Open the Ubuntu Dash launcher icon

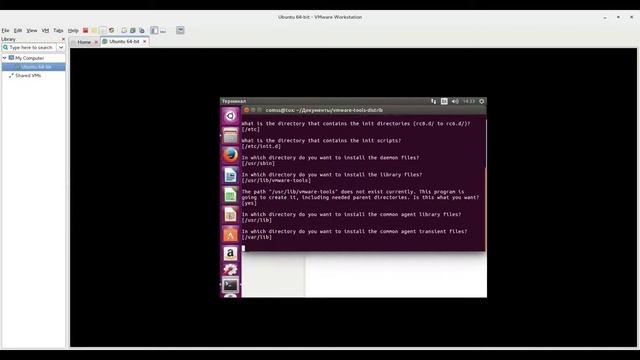tap(230, 116)
